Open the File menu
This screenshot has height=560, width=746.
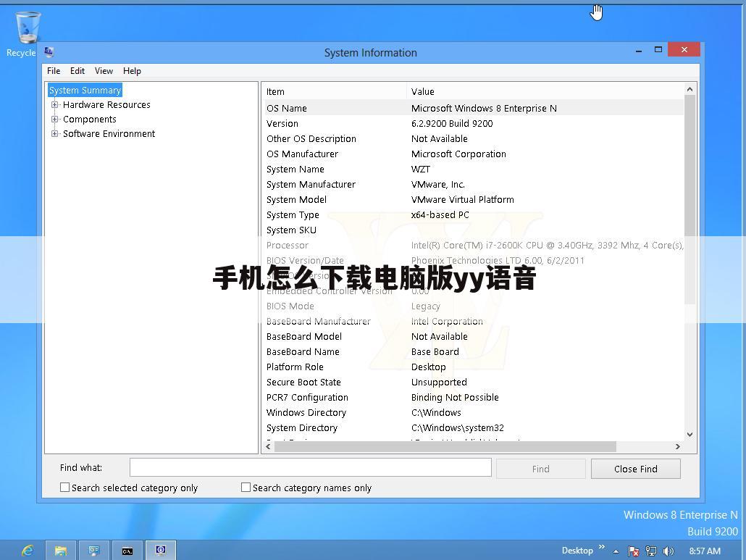[54, 71]
